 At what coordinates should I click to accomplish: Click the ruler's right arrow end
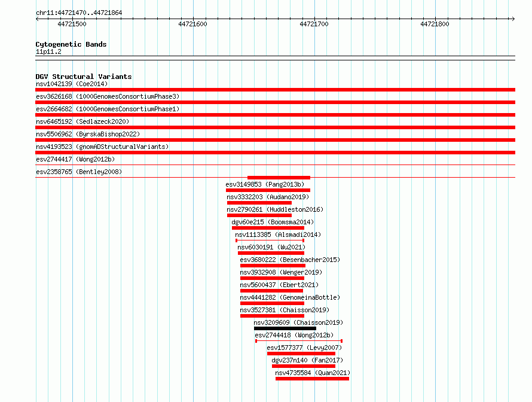(513, 19)
